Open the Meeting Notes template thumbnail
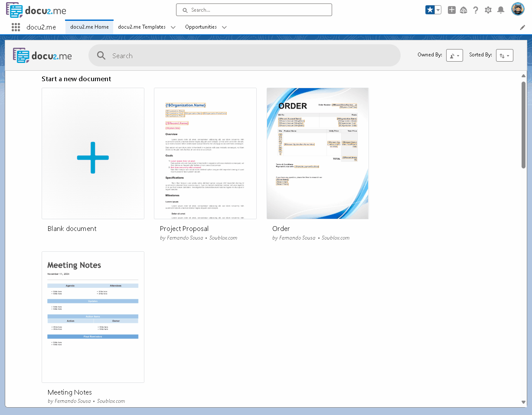Viewport: 532px width, 415px height. click(x=93, y=317)
